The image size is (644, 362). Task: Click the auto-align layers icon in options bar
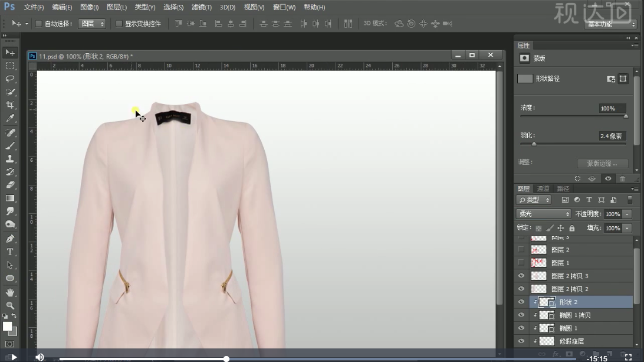point(349,24)
